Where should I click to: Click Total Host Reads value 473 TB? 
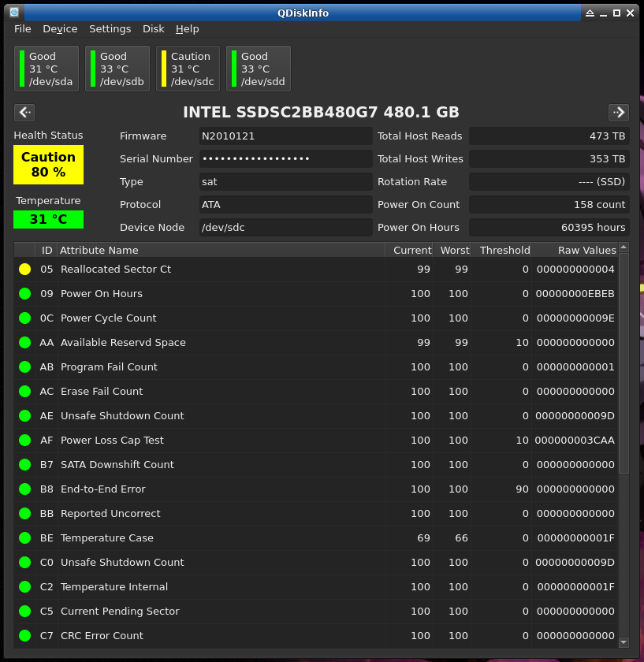549,136
